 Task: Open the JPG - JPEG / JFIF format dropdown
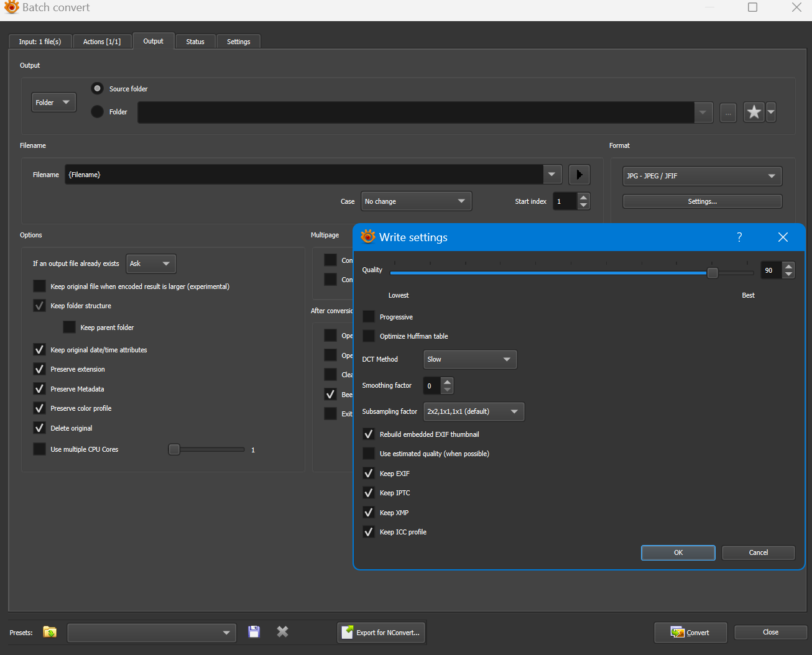[x=701, y=176]
